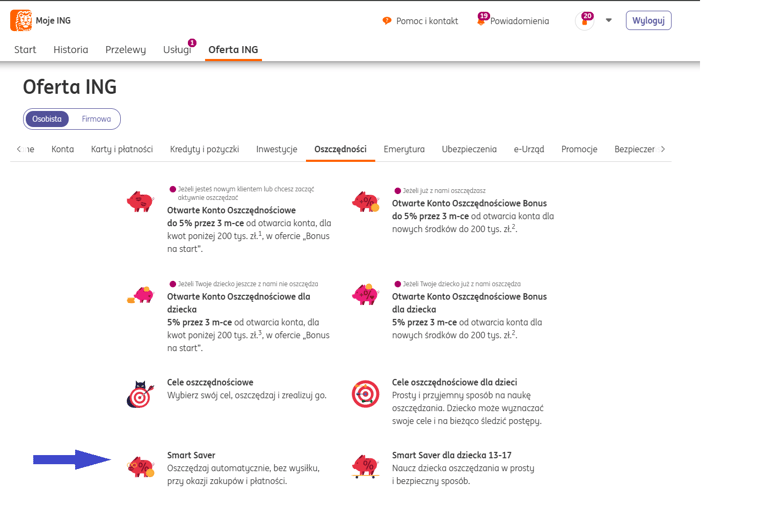Open Otwarte Konto Oszczędnościowe offer title
Viewport: 780px width, 506px height.
tap(231, 210)
